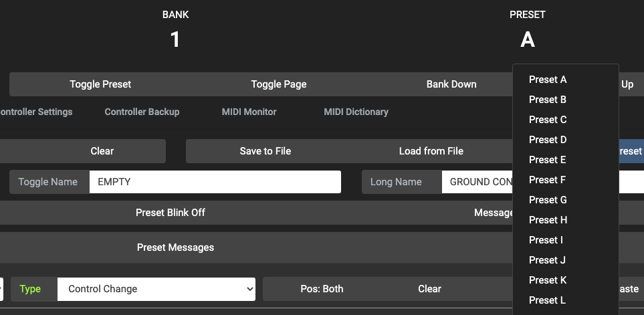Open the Preset Blink Off selector
Screen dimensions: 644x315
pyautogui.click(x=171, y=213)
